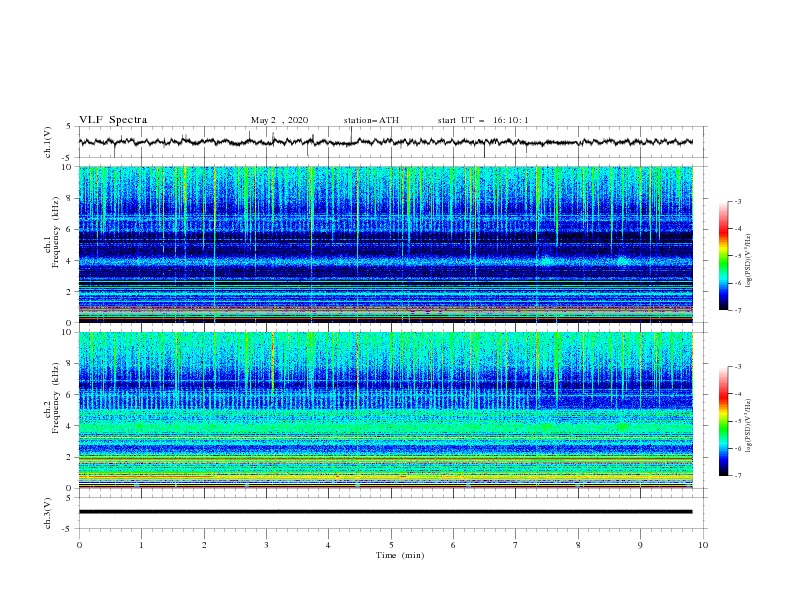Click the 'station=ATH' label
This screenshot has width=792, height=612.
tap(371, 120)
